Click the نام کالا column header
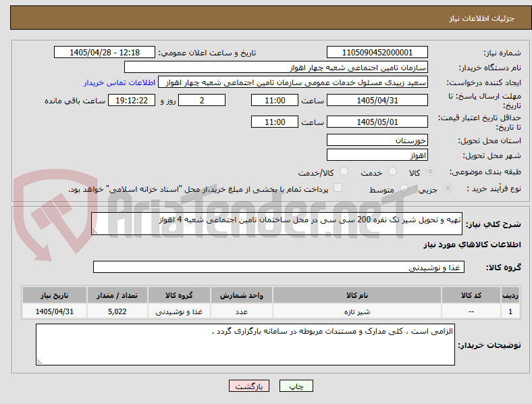Image resolution: width=532 pixels, height=404 pixels. (357, 295)
